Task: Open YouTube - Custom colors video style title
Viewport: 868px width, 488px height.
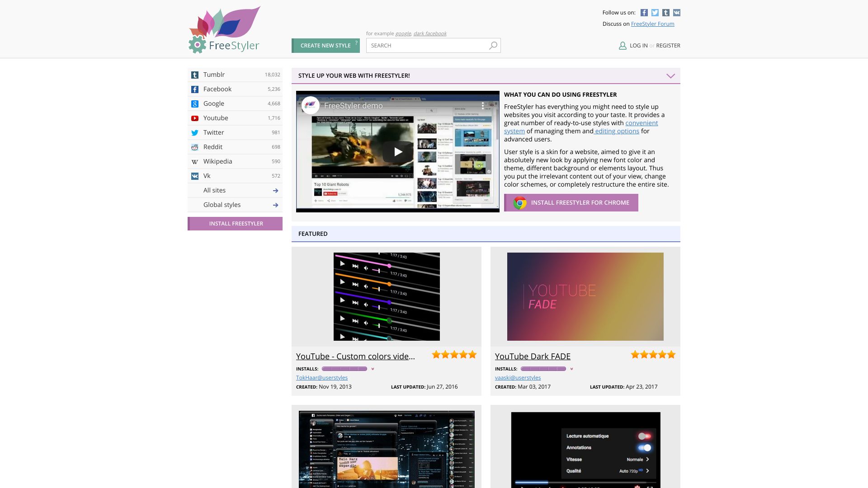Action: (355, 357)
